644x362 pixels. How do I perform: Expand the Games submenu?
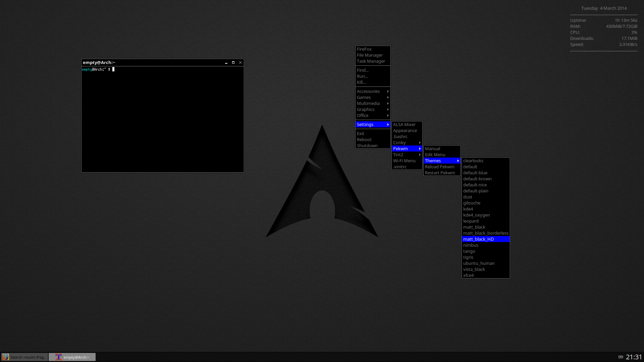373,97
